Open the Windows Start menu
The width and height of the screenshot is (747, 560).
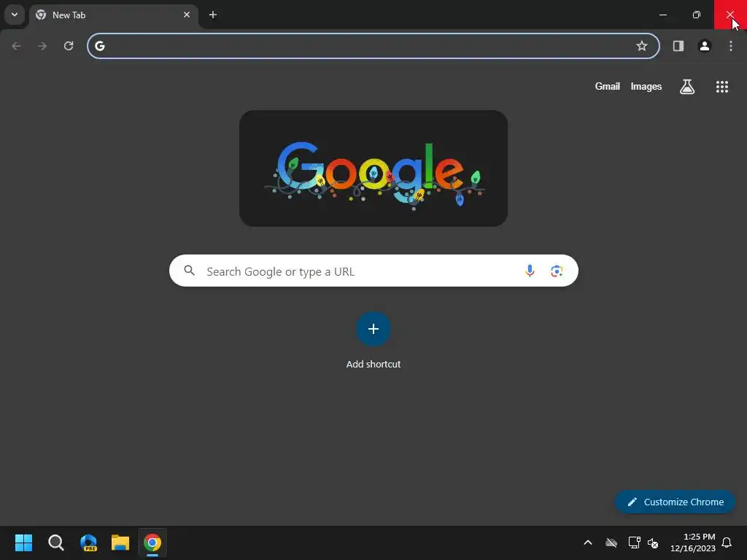point(23,542)
